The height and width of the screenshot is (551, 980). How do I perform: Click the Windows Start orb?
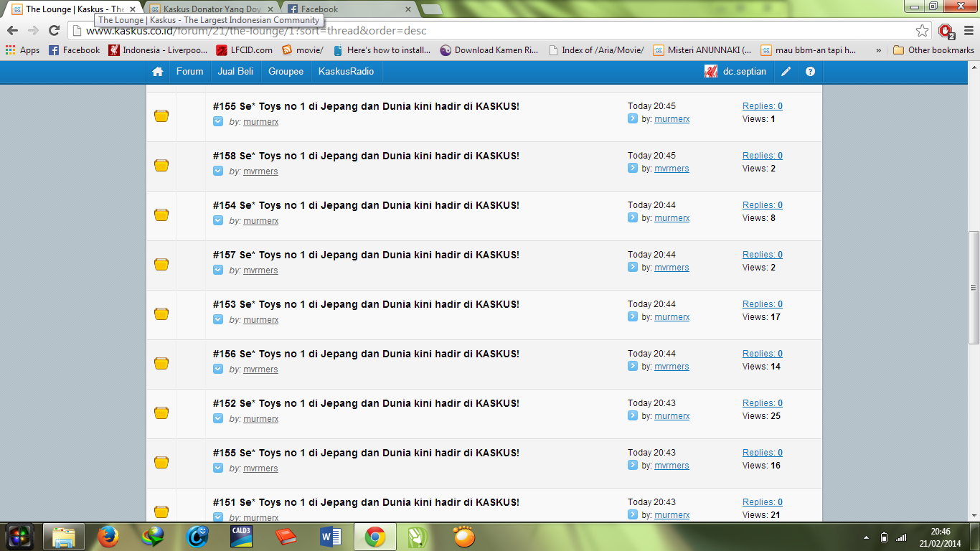coord(19,537)
